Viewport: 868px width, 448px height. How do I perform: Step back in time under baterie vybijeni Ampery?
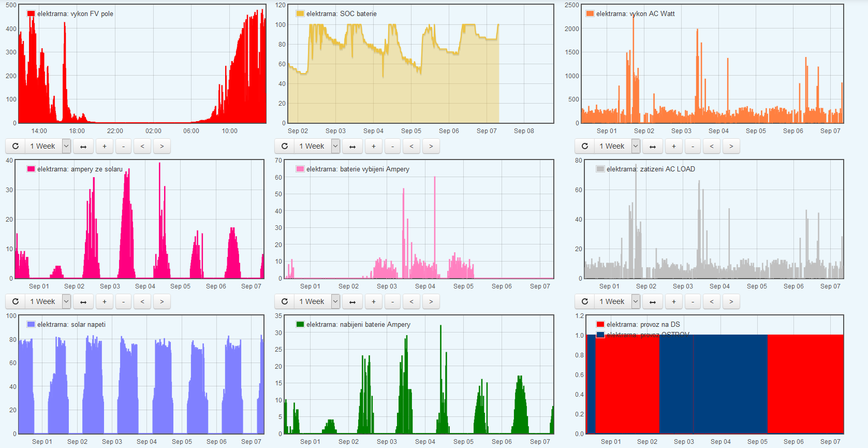(411, 301)
